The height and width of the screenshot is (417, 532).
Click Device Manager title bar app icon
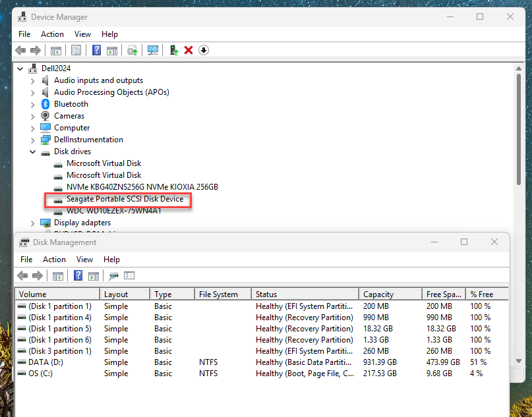pos(22,17)
